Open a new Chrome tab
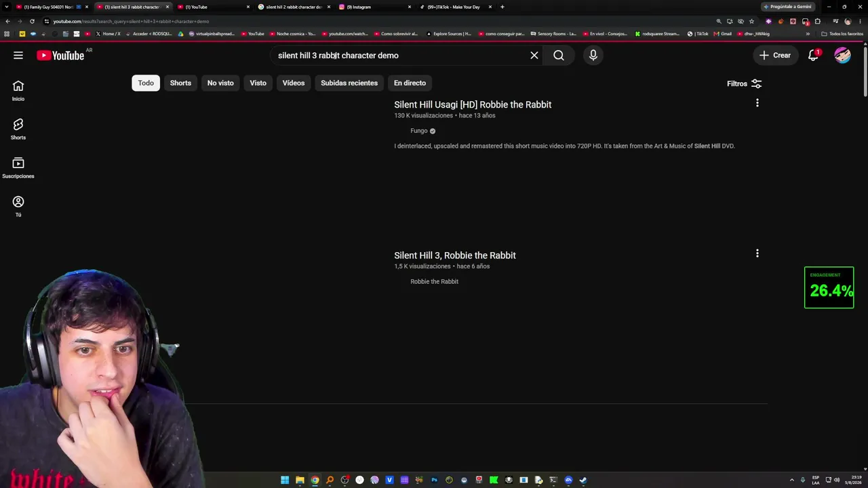The image size is (868, 488). point(502,7)
